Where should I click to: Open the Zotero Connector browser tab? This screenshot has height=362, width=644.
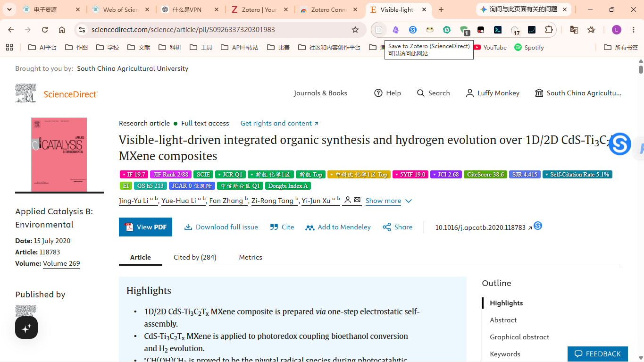click(x=329, y=9)
